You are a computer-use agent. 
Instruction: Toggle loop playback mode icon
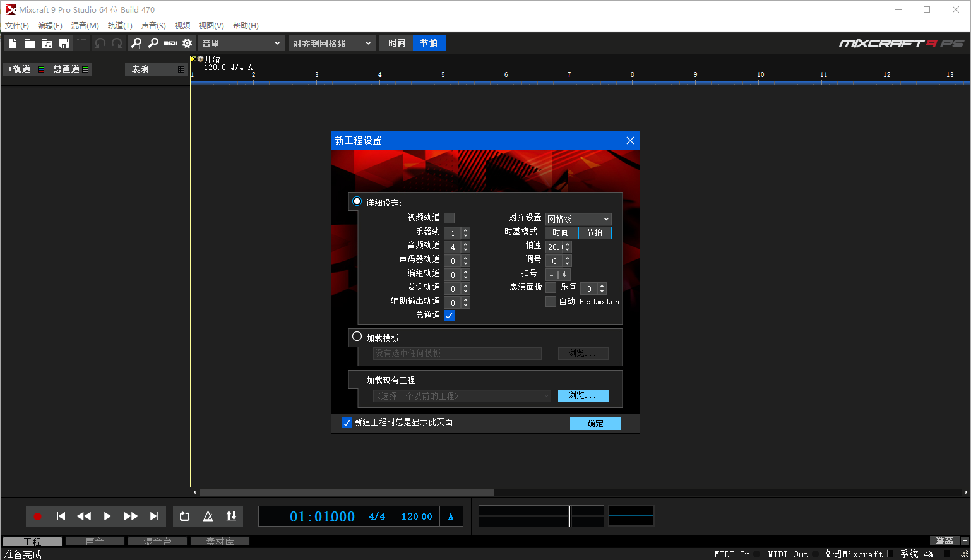coord(184,516)
